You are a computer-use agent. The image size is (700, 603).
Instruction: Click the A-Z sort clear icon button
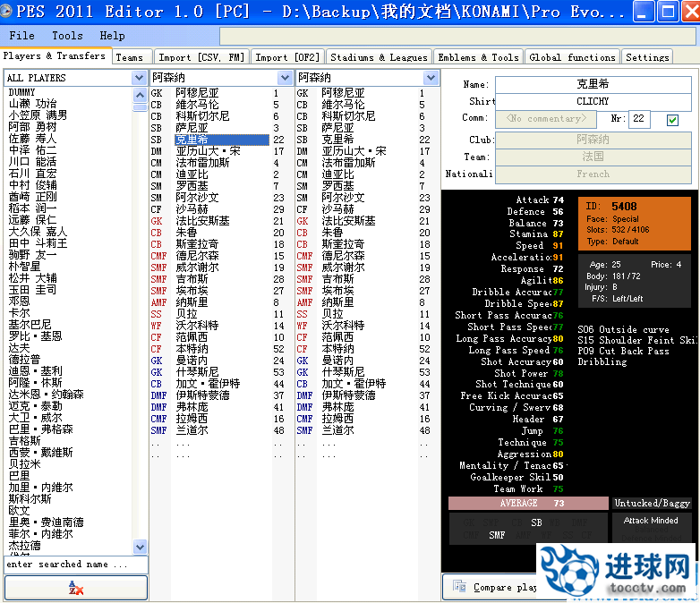76,588
